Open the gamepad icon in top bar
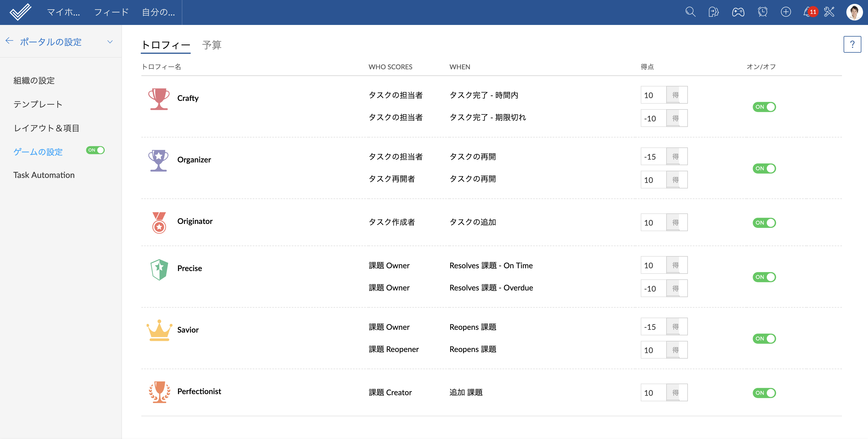 click(738, 12)
